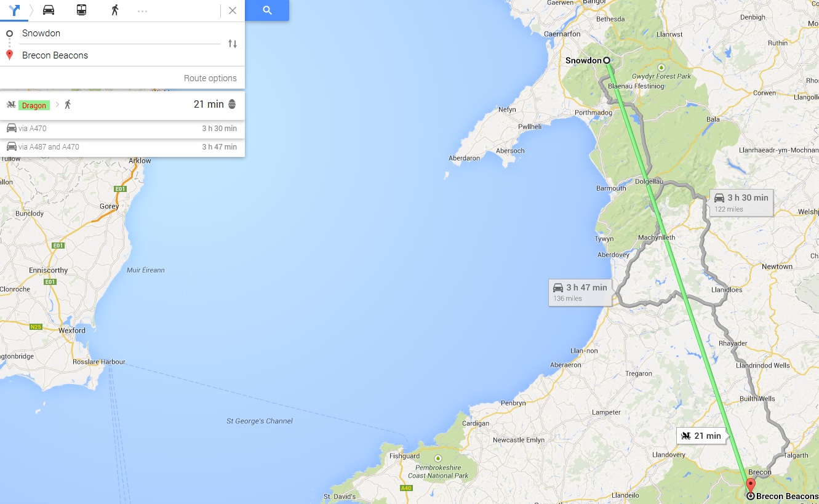Expand Route options
Screen dimensions: 819x504
210,78
